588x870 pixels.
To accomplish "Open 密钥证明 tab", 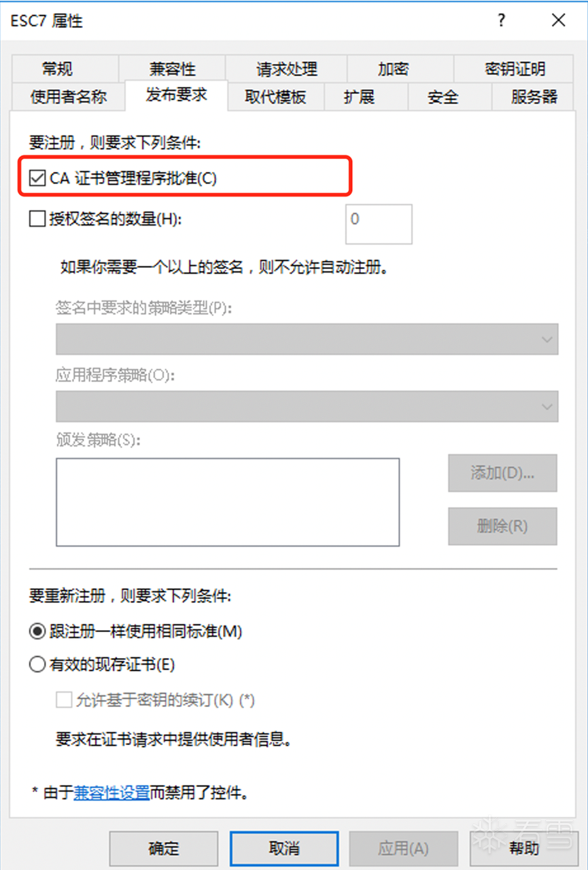I will [515, 69].
